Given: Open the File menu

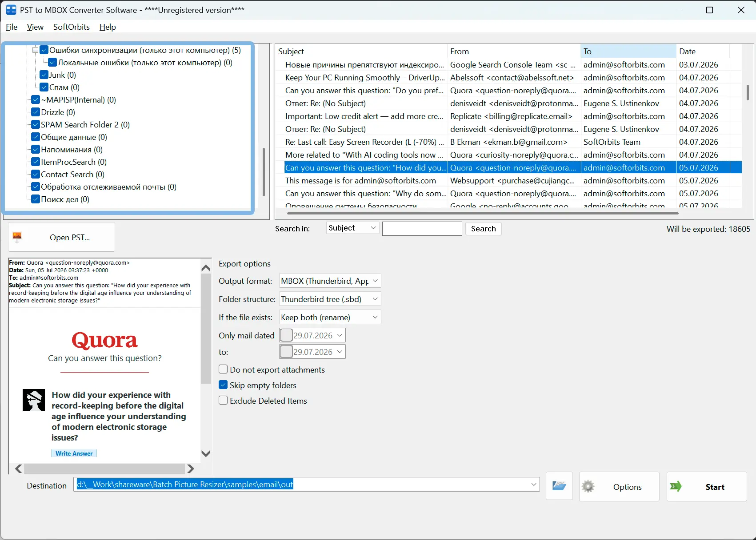Looking at the screenshot, I should [x=12, y=27].
